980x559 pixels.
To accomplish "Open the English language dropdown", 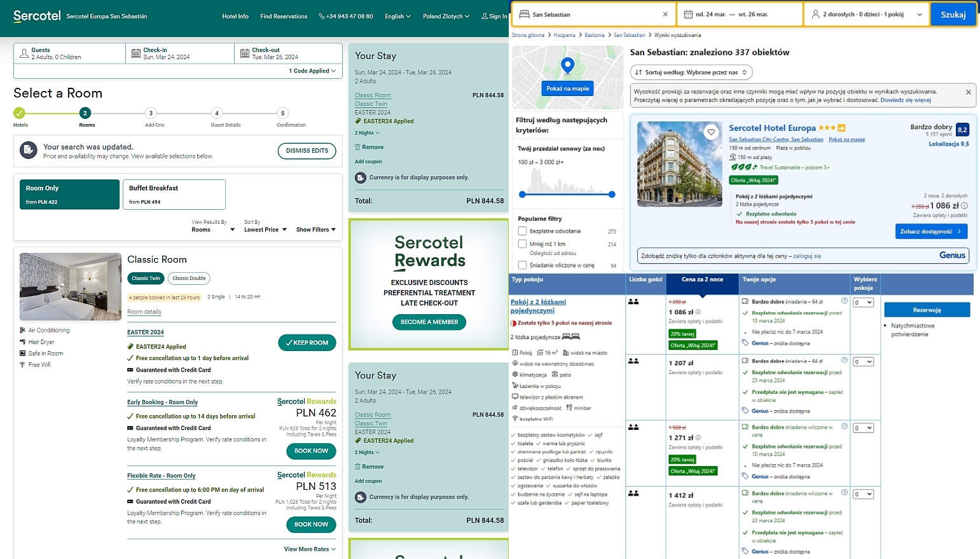I will coord(397,17).
